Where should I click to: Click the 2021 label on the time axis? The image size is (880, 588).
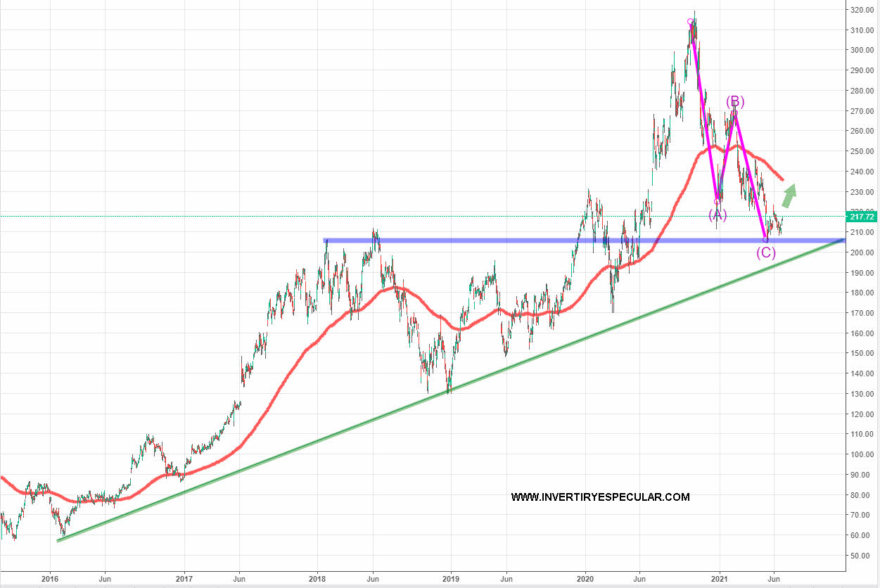tap(720, 580)
